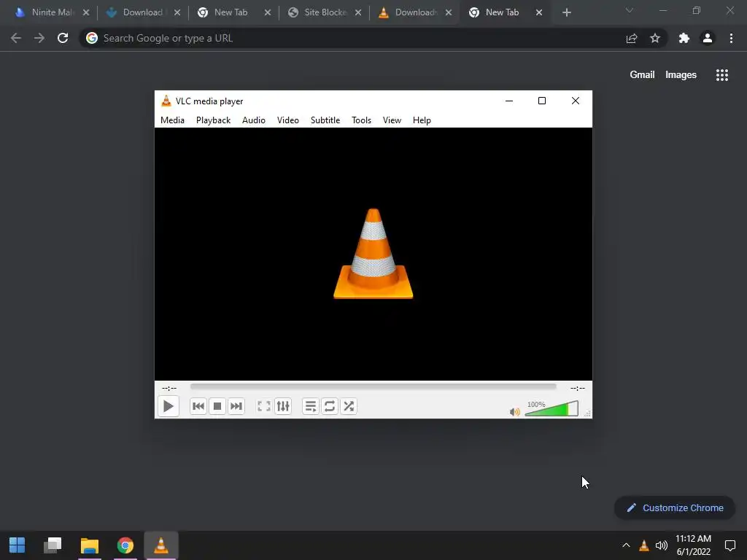Open Windows notification center

tap(729, 545)
